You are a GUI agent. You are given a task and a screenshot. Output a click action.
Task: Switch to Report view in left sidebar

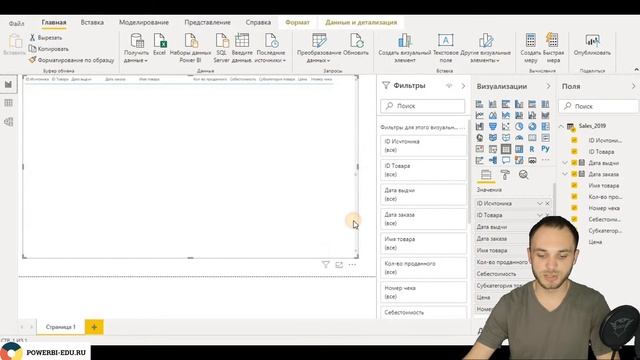[9, 84]
